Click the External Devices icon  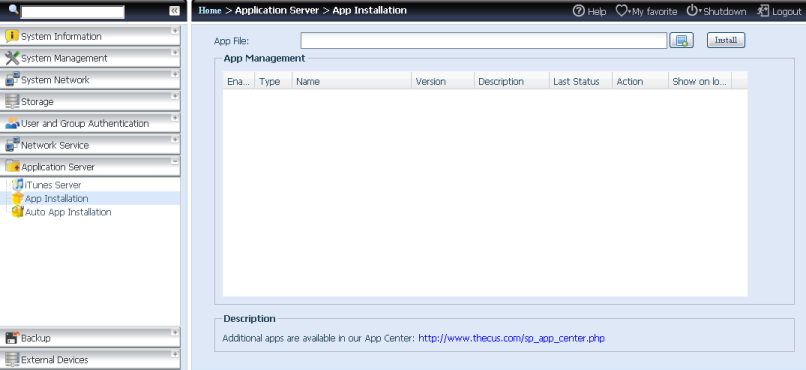coord(12,360)
